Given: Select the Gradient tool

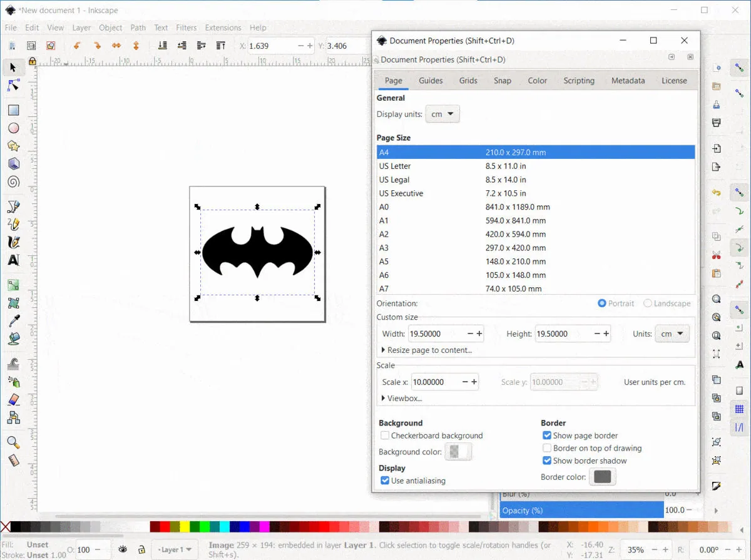Looking at the screenshot, I should [x=13, y=285].
